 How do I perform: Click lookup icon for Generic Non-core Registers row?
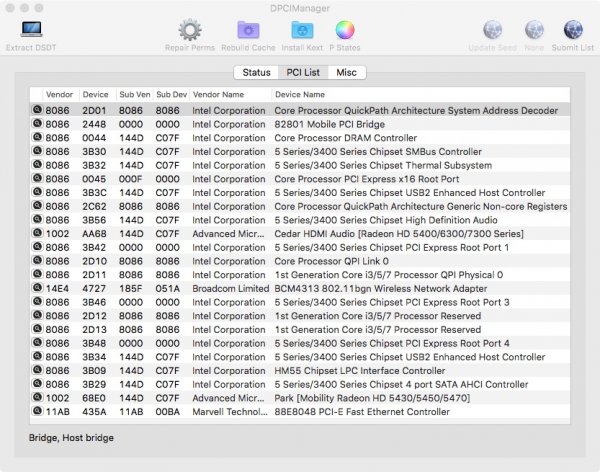tap(37, 206)
